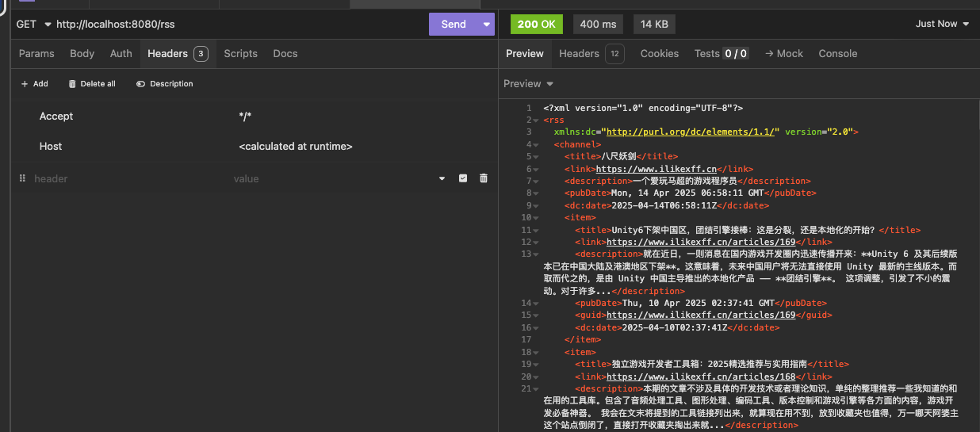Open the Preview mode dropdown
This screenshot has width=980, height=432.
(x=528, y=84)
